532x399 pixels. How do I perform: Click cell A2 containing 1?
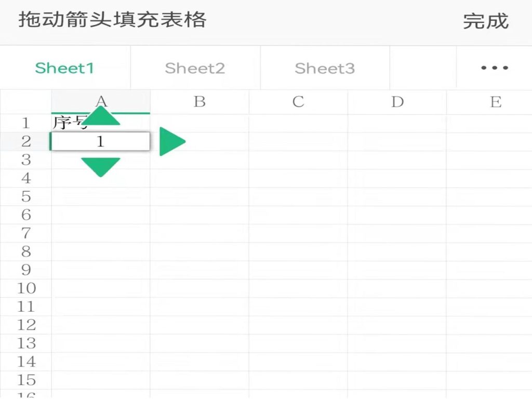[100, 141]
